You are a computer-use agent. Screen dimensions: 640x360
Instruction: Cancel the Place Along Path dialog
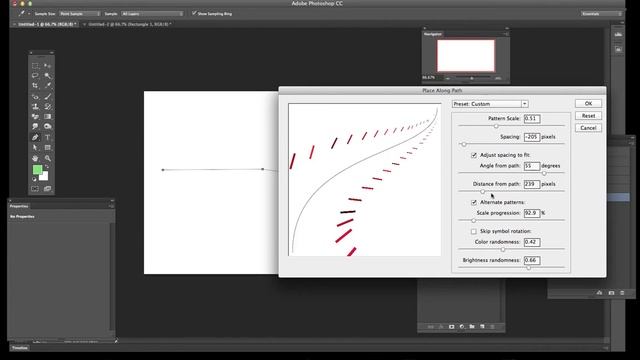click(588, 128)
